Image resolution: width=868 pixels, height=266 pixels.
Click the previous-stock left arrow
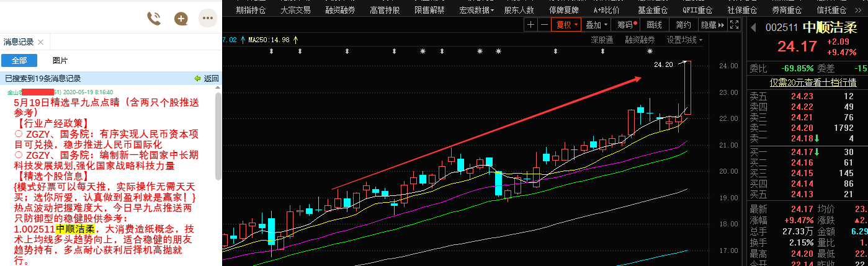click(754, 27)
